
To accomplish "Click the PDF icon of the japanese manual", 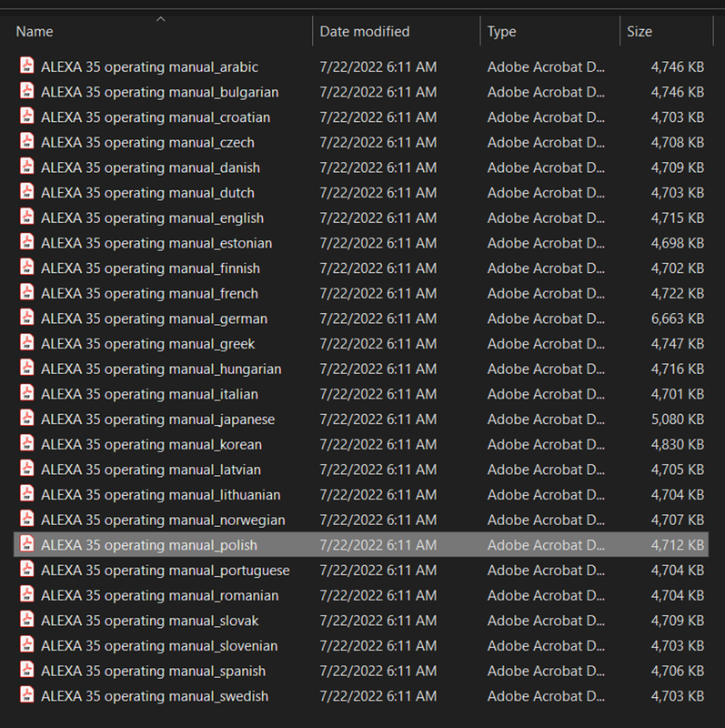I will coord(27,418).
